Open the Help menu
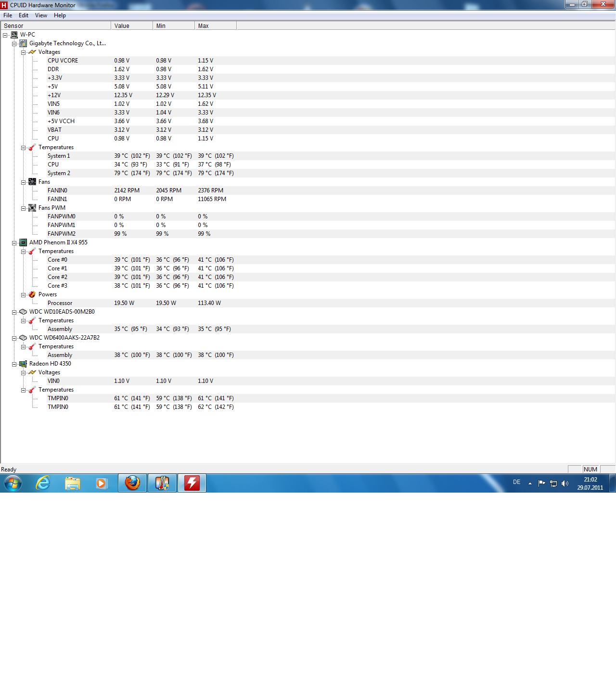The width and height of the screenshot is (616, 673). tap(60, 15)
